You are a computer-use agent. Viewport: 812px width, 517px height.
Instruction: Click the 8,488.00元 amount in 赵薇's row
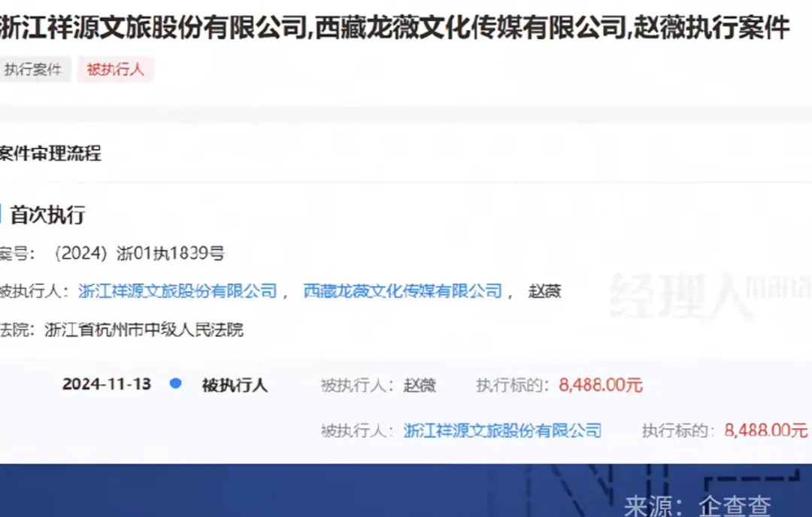tap(601, 385)
